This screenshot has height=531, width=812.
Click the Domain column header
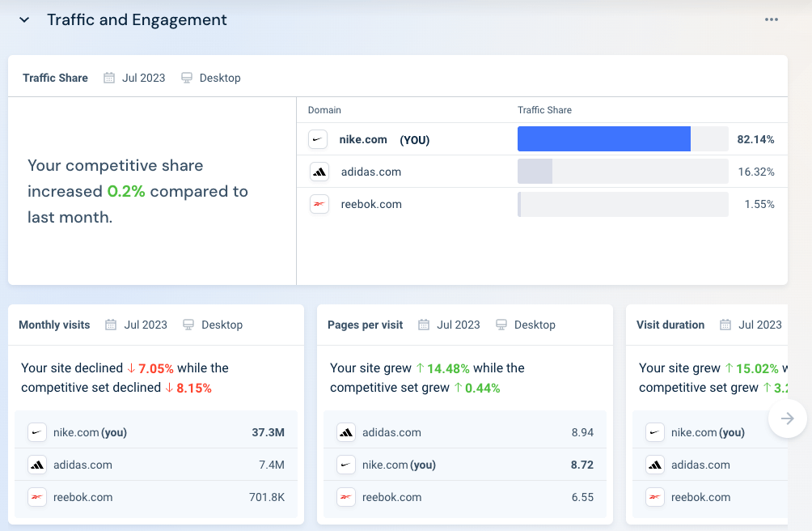[x=324, y=110]
